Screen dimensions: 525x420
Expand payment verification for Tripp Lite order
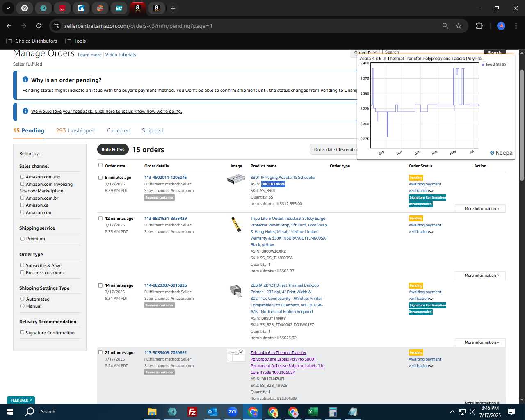431,232
